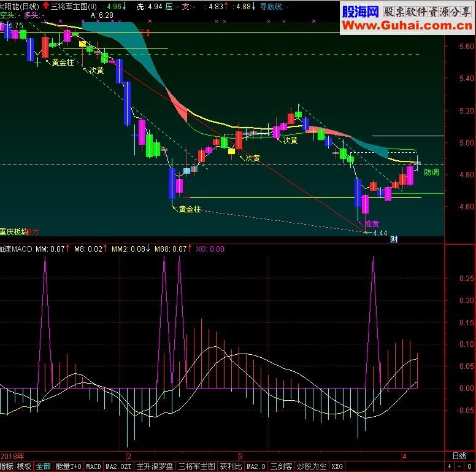
Task: Click the 三将军主图(0) indicator title
Action: point(74,6)
